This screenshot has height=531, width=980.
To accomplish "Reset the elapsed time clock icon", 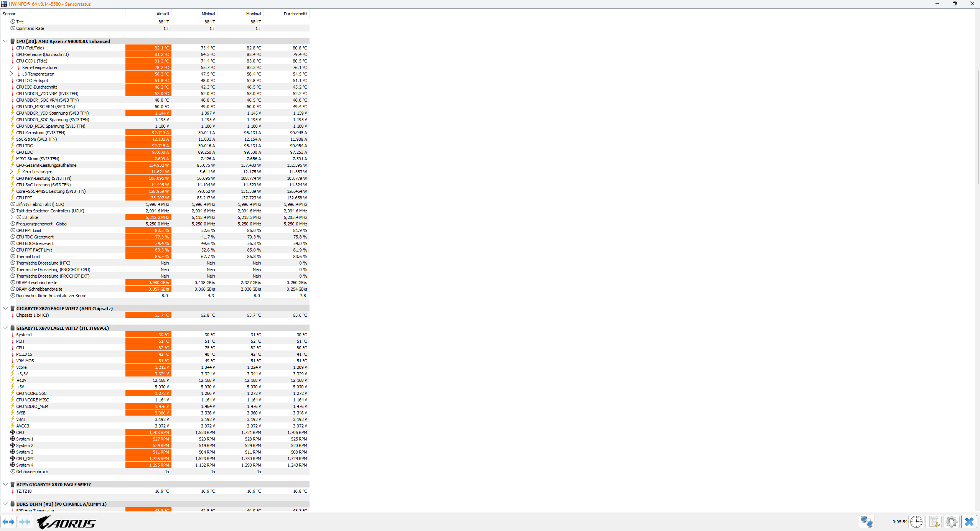I will tap(916, 522).
